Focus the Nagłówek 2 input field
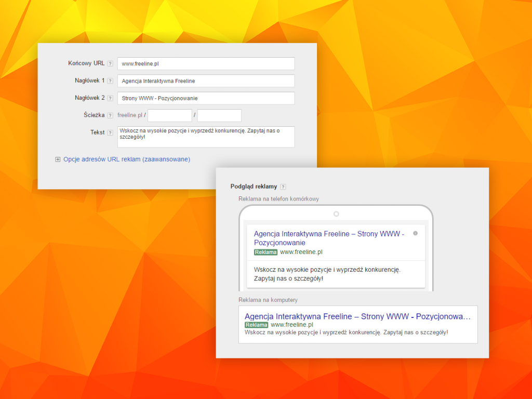Viewport: 532px width, 399px height. (x=206, y=98)
